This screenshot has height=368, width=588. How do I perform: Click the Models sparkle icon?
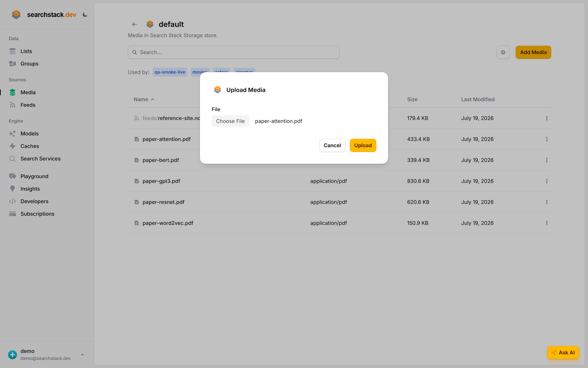12,134
